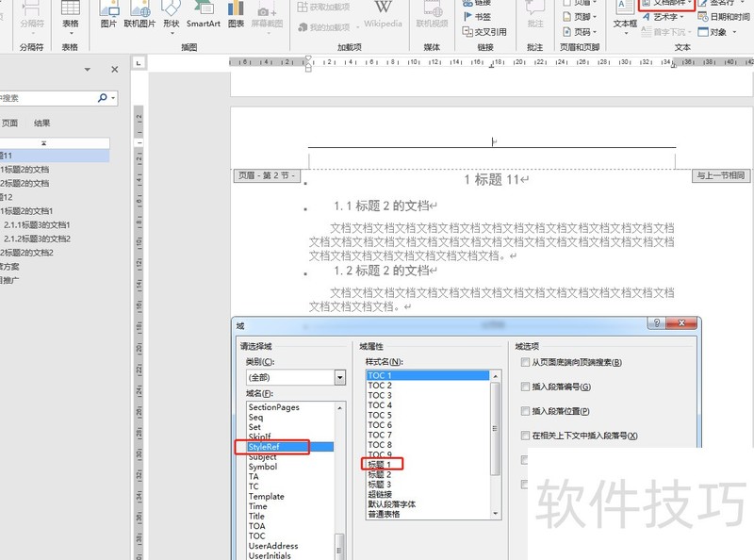Click the 文本框 (Text Box) icon
The width and height of the screenshot is (754, 560).
click(x=625, y=14)
